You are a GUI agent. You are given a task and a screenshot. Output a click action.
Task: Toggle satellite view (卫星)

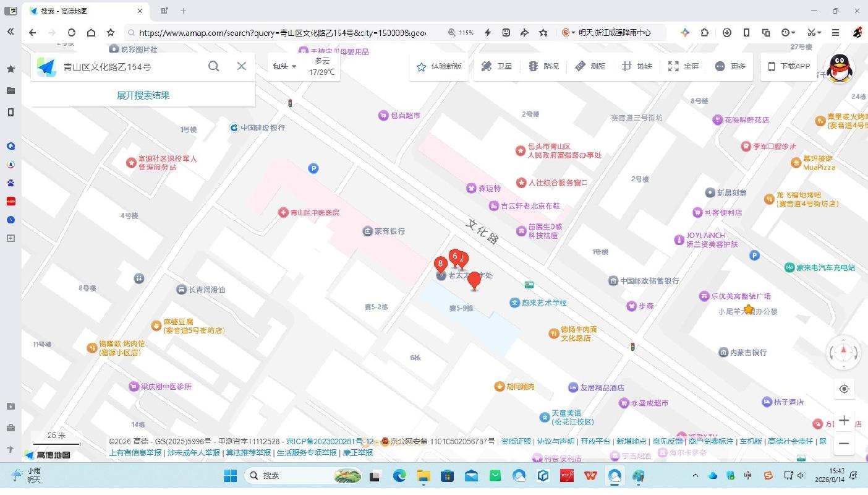tap(496, 66)
